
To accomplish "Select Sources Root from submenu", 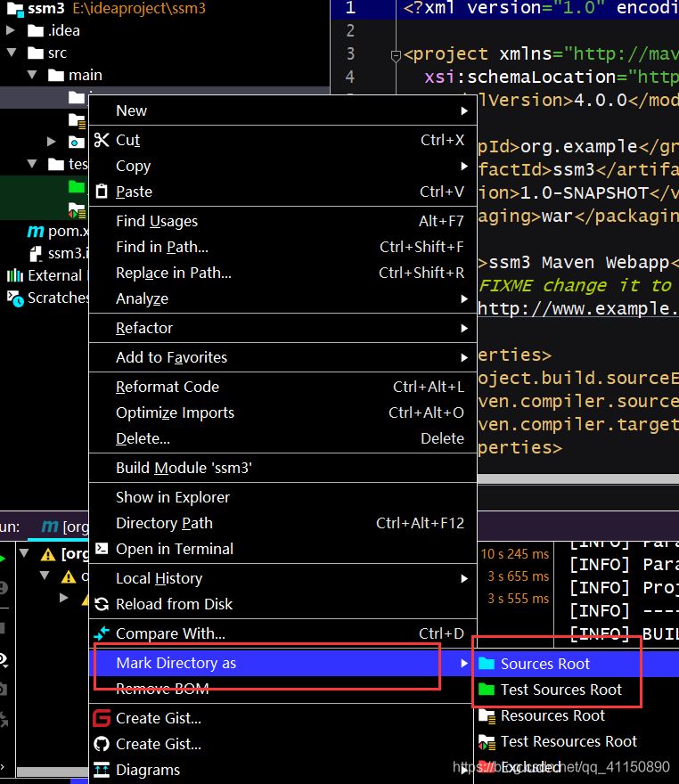I will click(x=544, y=664).
